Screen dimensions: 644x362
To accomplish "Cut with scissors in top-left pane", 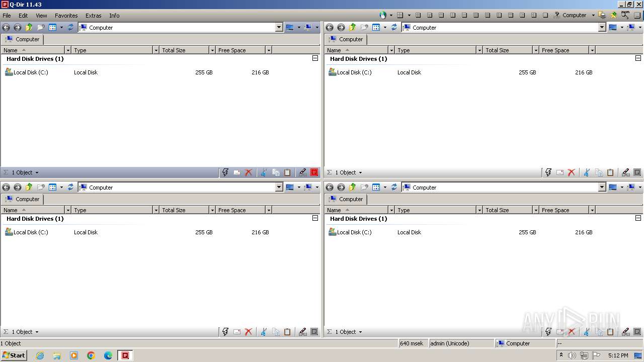I will coord(264,172).
